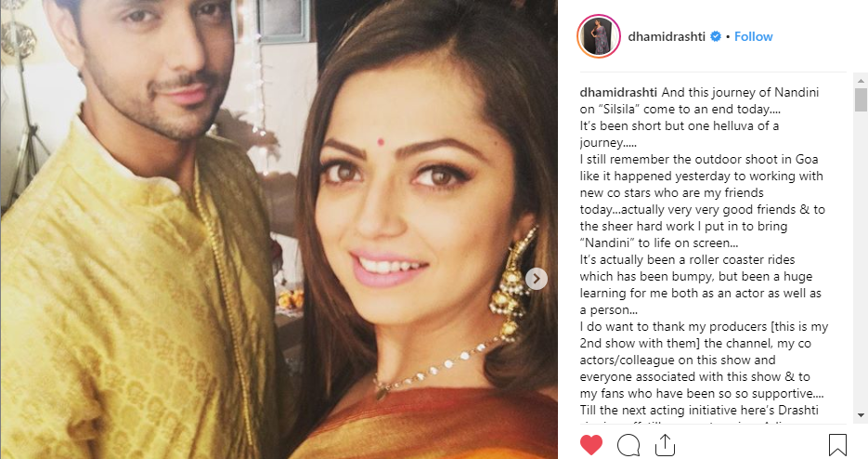
Task: Click the man in yellow kurta
Action: point(138,233)
